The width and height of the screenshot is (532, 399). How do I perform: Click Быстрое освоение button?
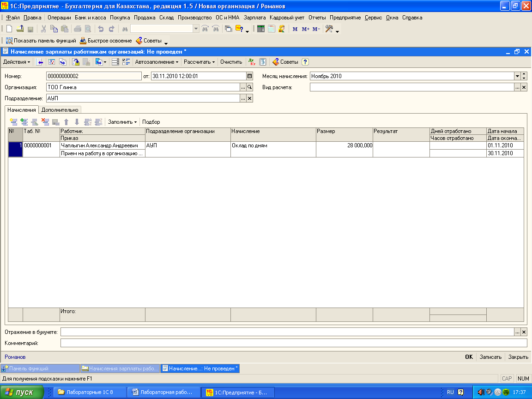point(106,41)
